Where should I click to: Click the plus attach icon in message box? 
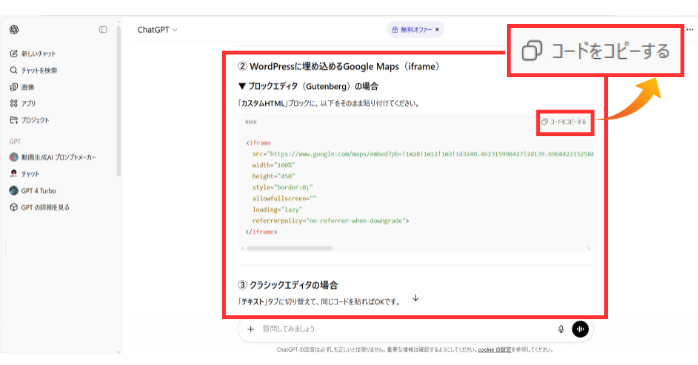251,329
